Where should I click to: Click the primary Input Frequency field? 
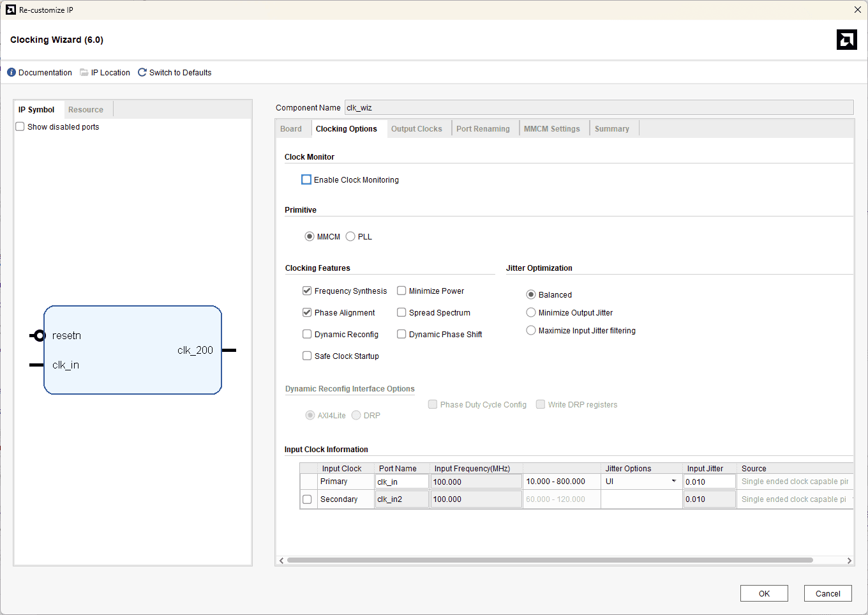pyautogui.click(x=475, y=482)
